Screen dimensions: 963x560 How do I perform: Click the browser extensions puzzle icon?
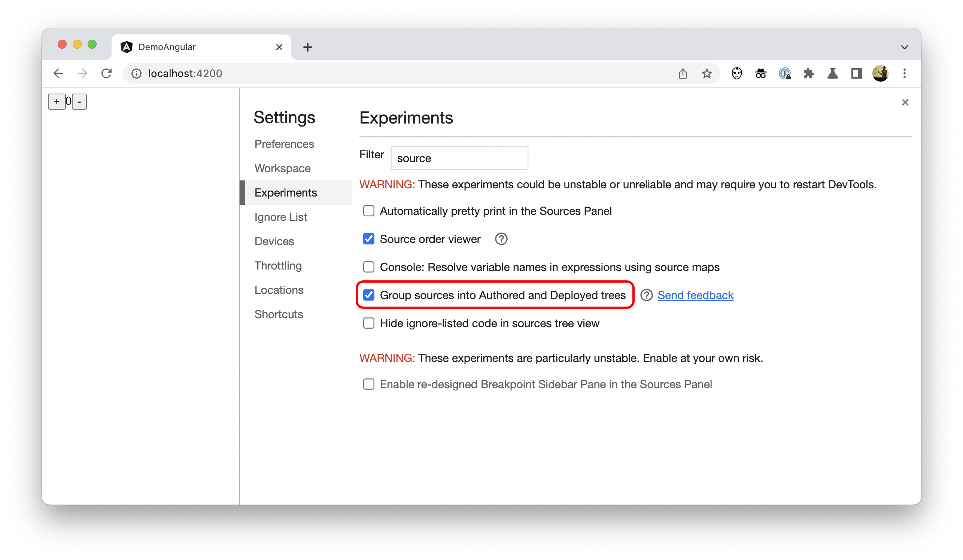(x=808, y=73)
